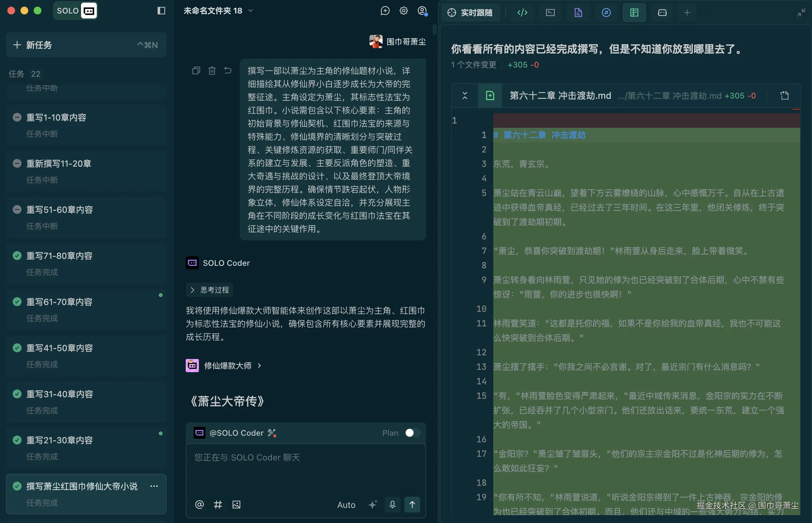Open the document panel icon

point(578,13)
